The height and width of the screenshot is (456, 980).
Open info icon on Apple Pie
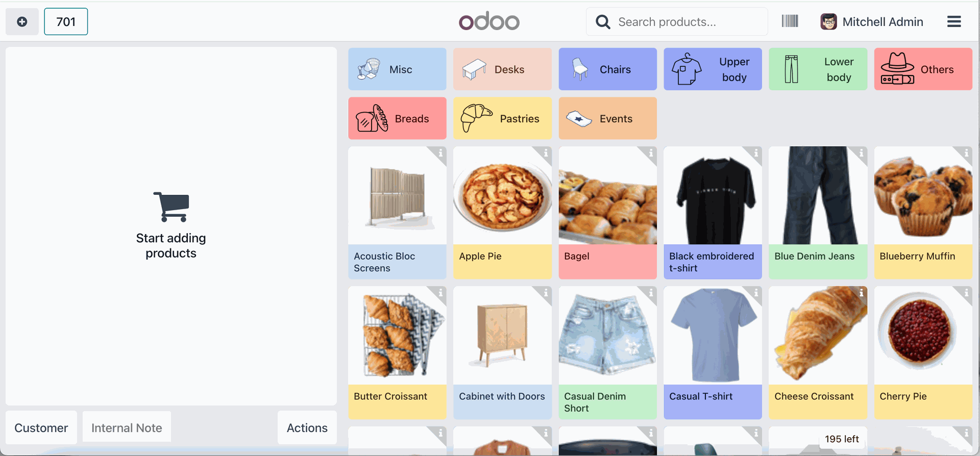pos(546,153)
